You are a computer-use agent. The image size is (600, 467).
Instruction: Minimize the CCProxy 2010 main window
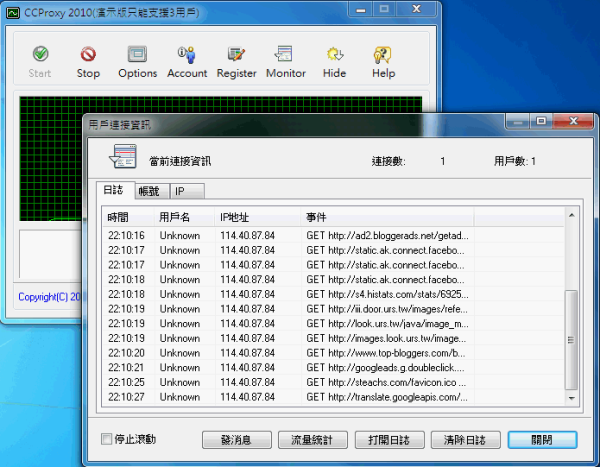point(361,9)
